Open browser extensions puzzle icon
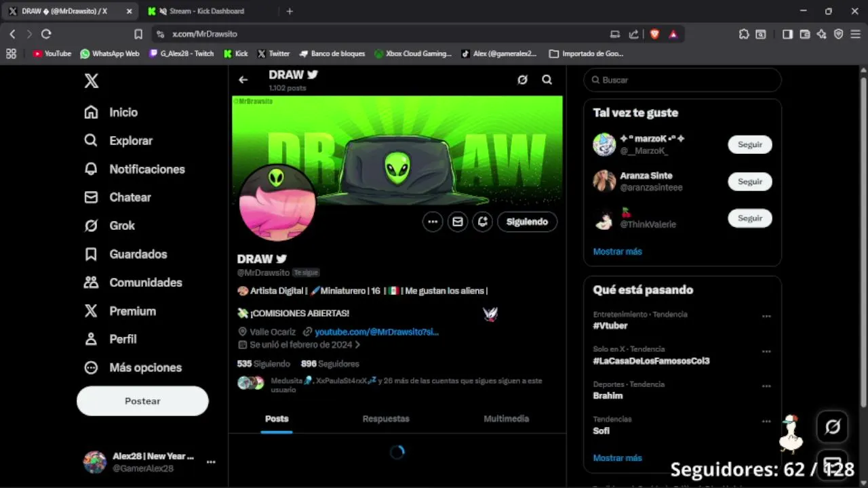Screen dimensions: 868x488 744,34
